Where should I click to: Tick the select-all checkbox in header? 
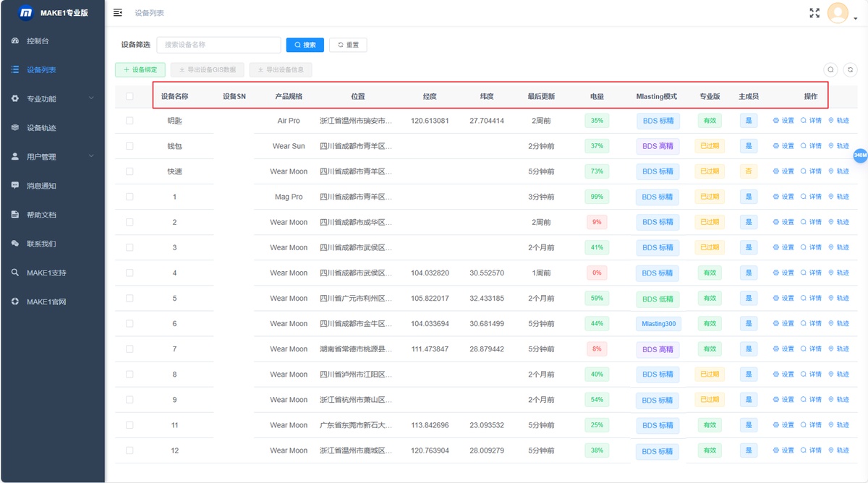tap(129, 96)
